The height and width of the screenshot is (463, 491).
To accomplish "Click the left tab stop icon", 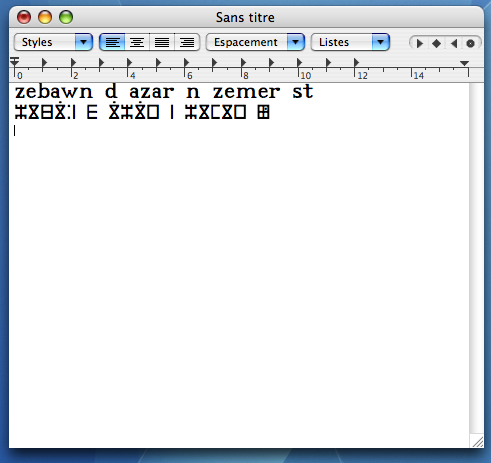I will point(420,43).
